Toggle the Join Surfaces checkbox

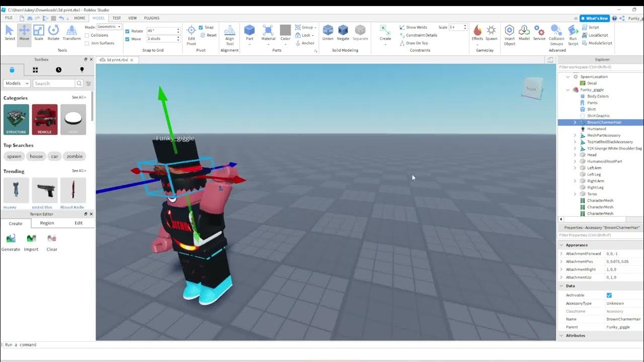point(87,43)
